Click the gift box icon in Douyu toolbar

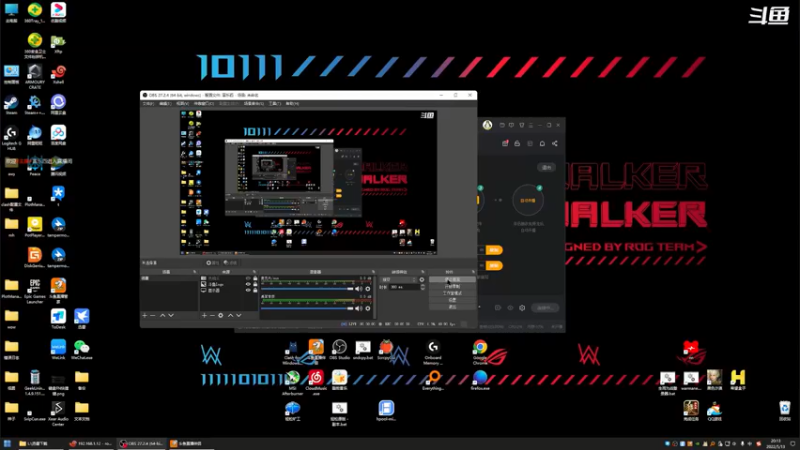(505, 143)
